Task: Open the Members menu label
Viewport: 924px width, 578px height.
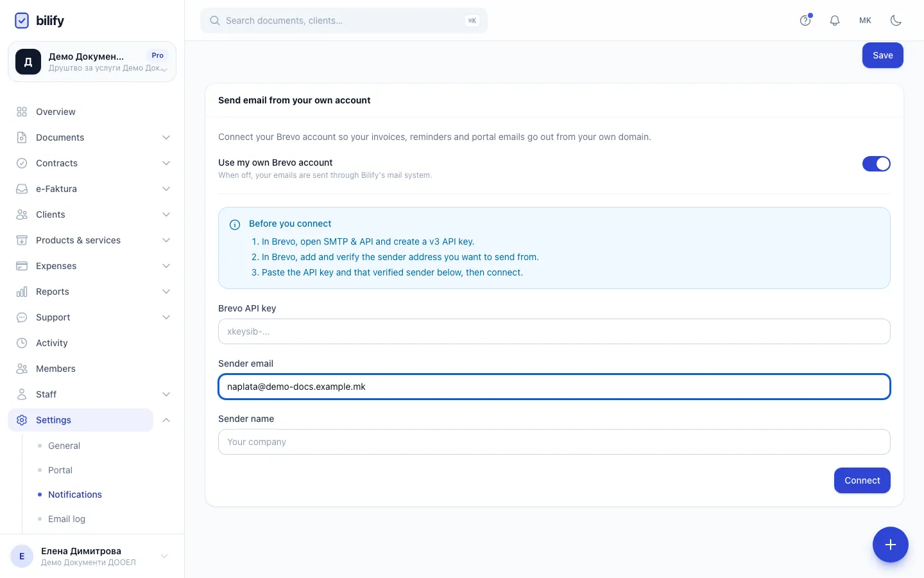Action: pos(56,369)
